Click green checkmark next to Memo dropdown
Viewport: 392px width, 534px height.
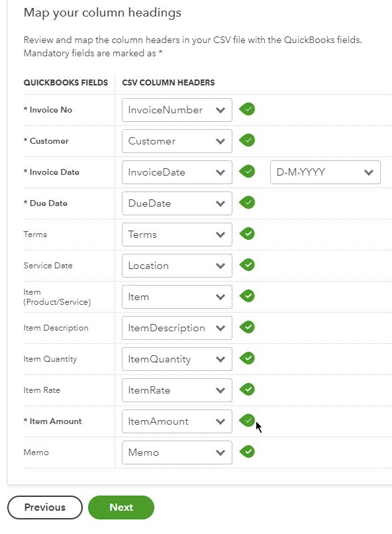click(247, 452)
